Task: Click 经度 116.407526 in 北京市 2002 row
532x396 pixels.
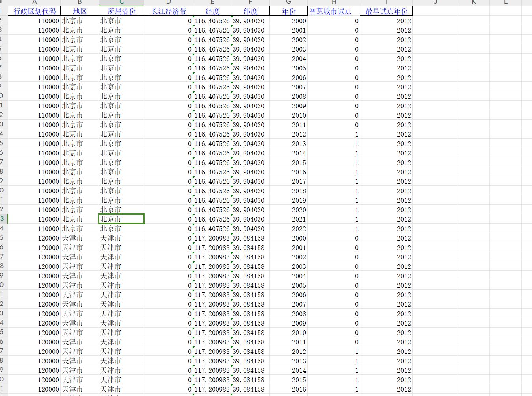Action: (212, 40)
